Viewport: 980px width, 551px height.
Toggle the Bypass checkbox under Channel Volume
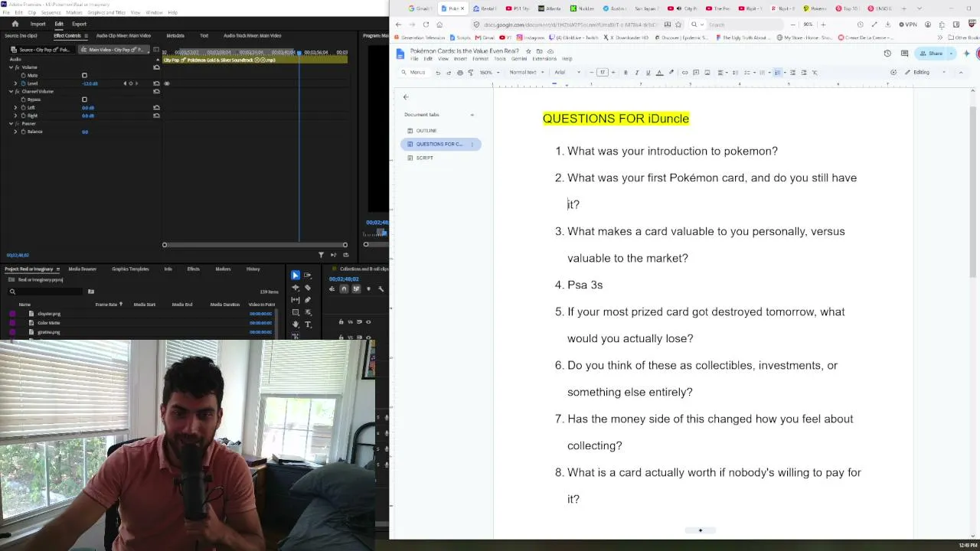click(x=84, y=99)
